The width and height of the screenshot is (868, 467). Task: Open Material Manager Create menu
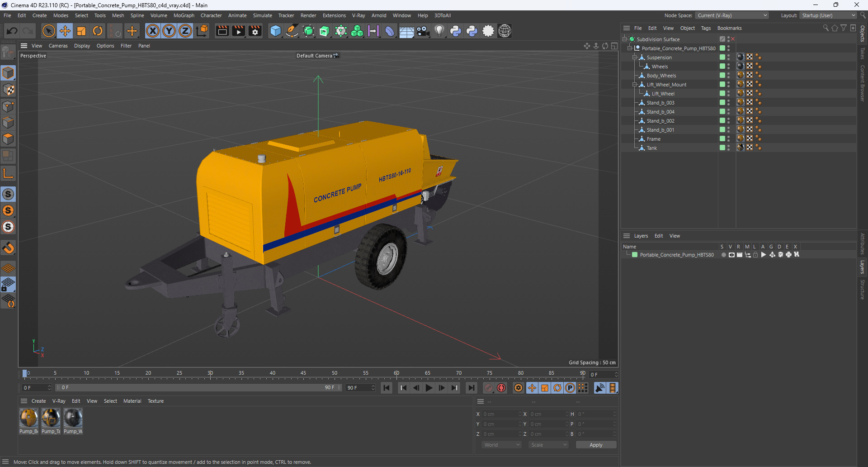click(38, 401)
